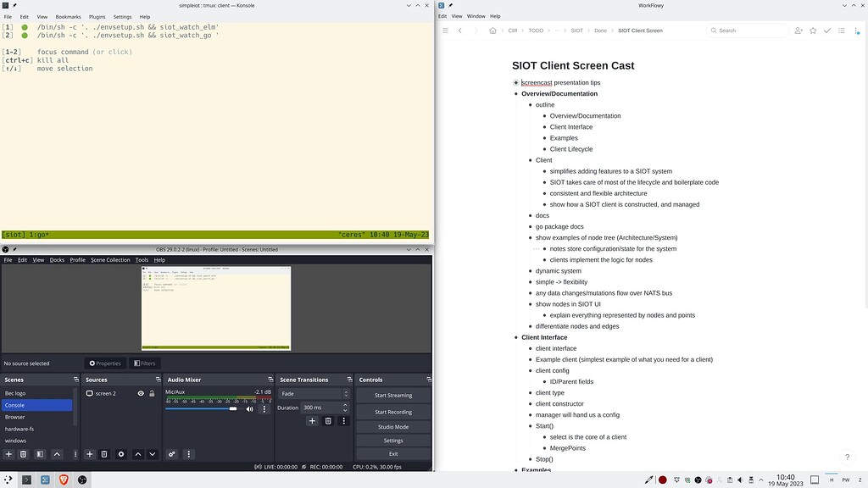Mute the Mic/Aux audio channel

[x=250, y=408]
